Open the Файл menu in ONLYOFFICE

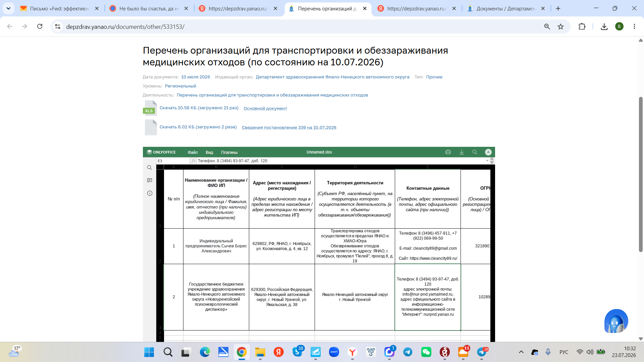(193, 152)
